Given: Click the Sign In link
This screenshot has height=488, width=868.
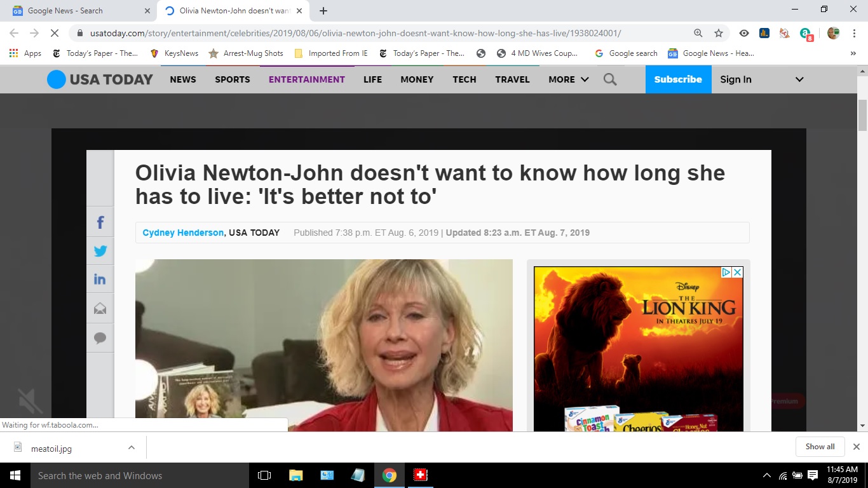Looking at the screenshot, I should point(736,79).
